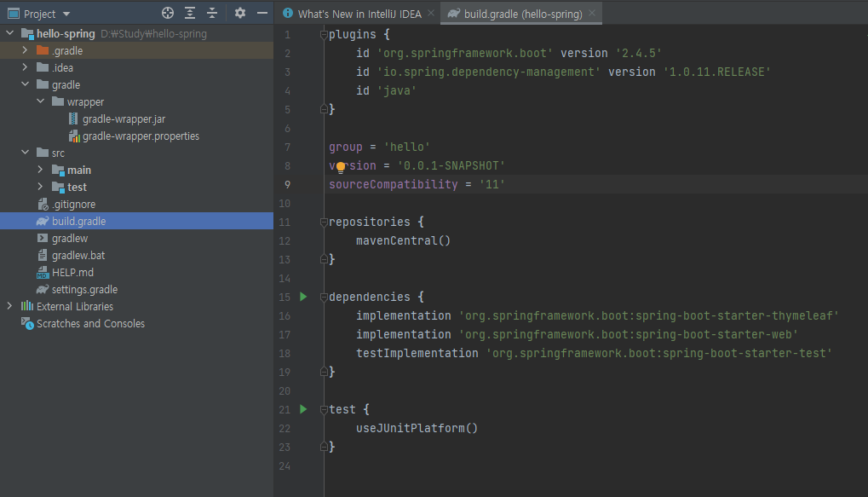The width and height of the screenshot is (868, 497).
Task: Click mavenCentral() in the editor
Action: [x=403, y=240]
